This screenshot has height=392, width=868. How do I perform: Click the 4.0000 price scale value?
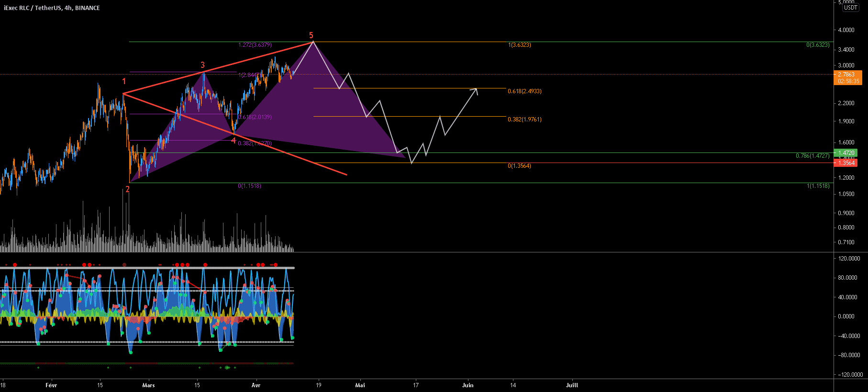[846, 30]
